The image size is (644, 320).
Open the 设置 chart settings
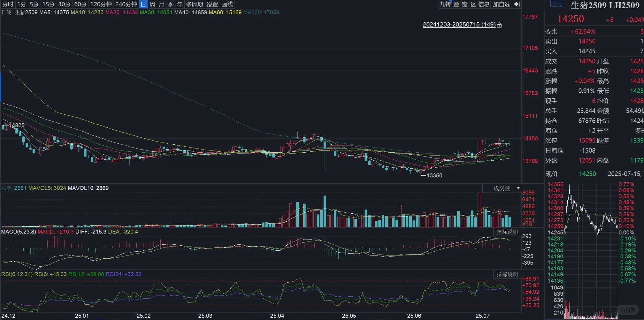[x=212, y=4]
